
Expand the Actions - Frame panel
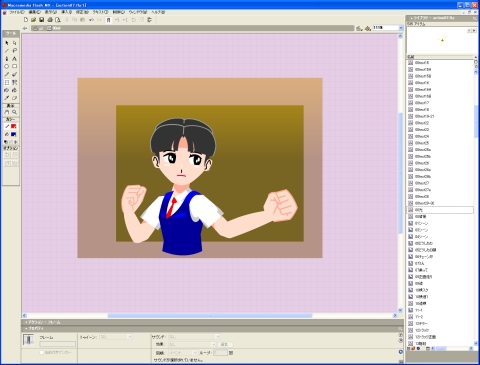(43, 322)
